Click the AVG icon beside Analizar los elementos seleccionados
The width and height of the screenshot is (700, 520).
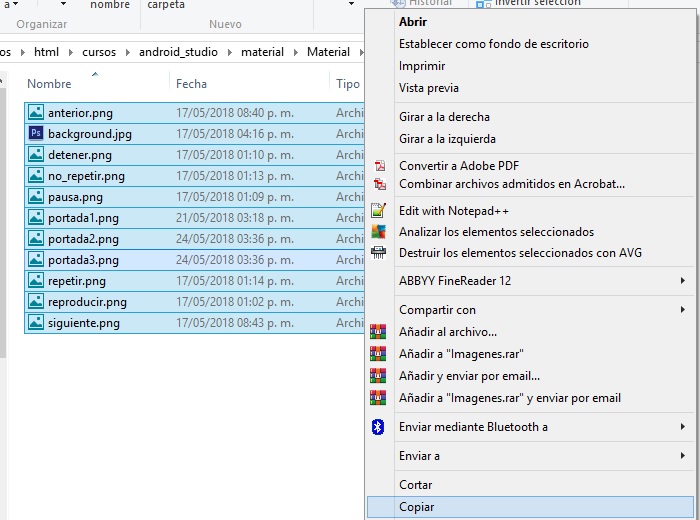pos(379,232)
